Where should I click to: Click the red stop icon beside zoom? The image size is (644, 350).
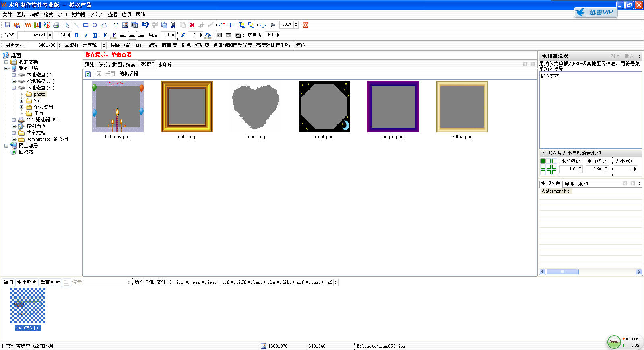tap(305, 25)
